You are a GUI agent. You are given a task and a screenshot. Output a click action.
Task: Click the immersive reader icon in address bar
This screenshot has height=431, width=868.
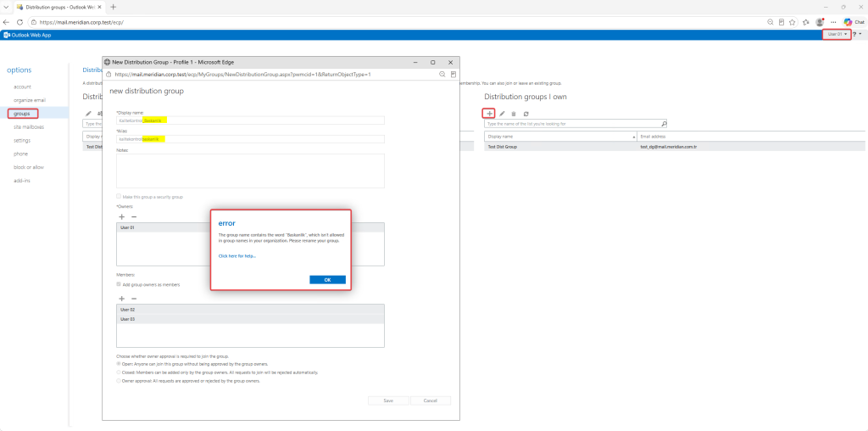781,22
